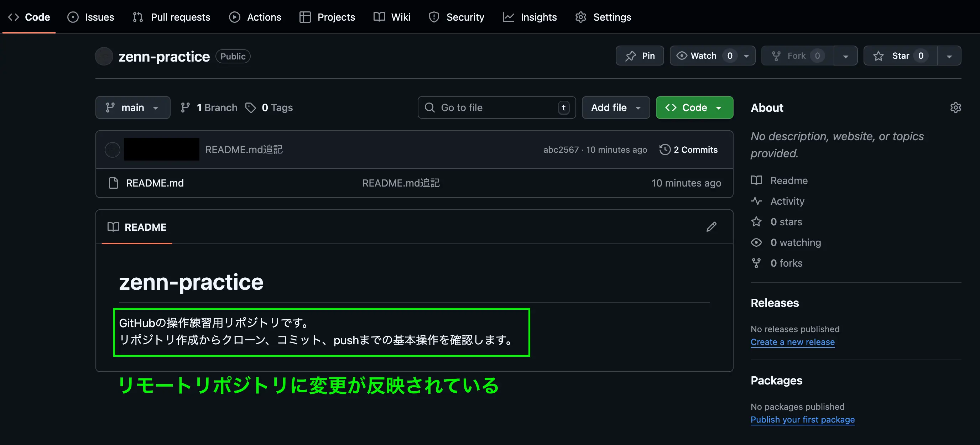Click the pencil icon to edit README
Viewport: 980px width, 445px height.
coord(711,227)
